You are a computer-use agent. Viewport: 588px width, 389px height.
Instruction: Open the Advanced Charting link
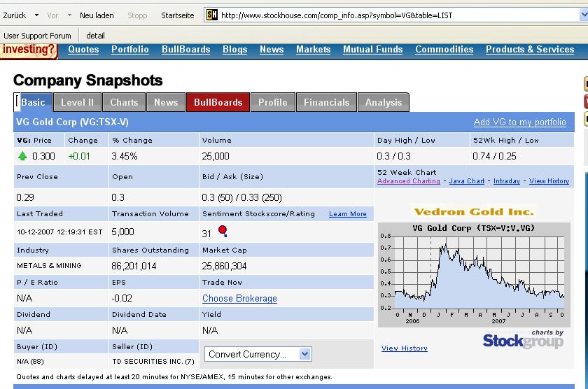(x=408, y=181)
